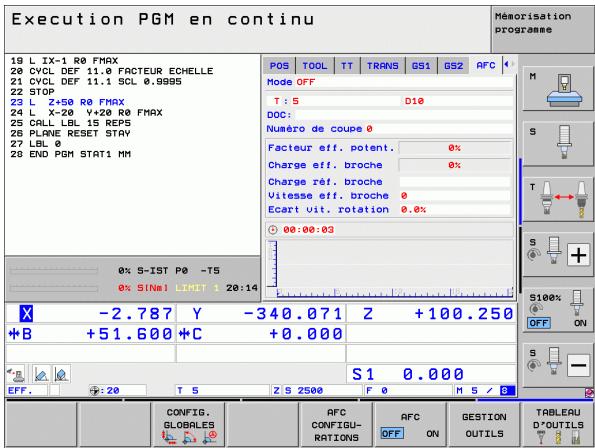
Task: Toggle the AFC OFF/ON softkey
Action: pos(410,425)
